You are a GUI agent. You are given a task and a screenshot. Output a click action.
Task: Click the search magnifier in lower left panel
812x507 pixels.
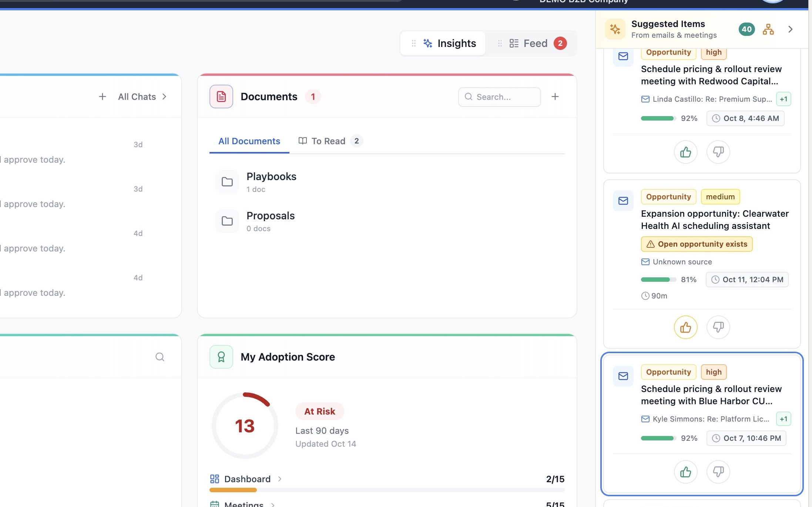click(160, 357)
